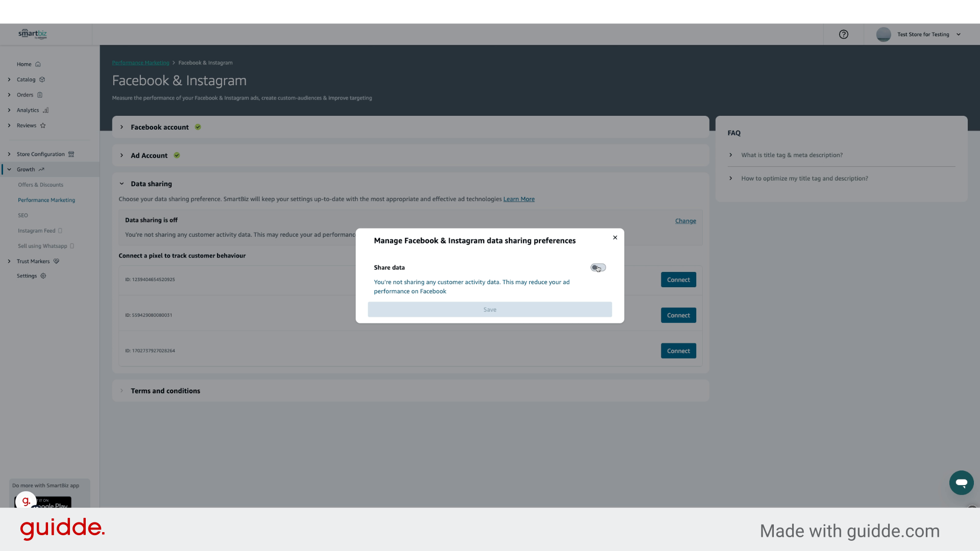Click the Store Configuration shop icon
Screen dimensions: 980x551
pyautogui.click(x=71, y=154)
